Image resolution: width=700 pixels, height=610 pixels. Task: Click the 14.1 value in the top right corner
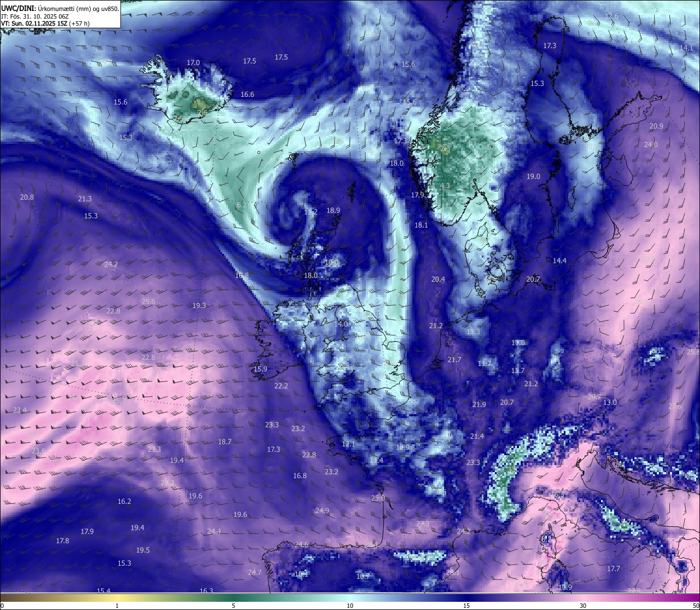pyautogui.click(x=686, y=48)
